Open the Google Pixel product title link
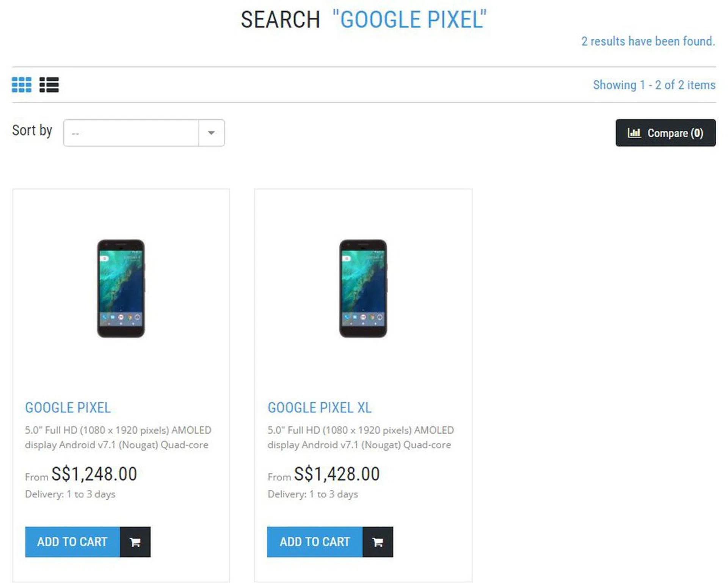The image size is (728, 587). (68, 408)
